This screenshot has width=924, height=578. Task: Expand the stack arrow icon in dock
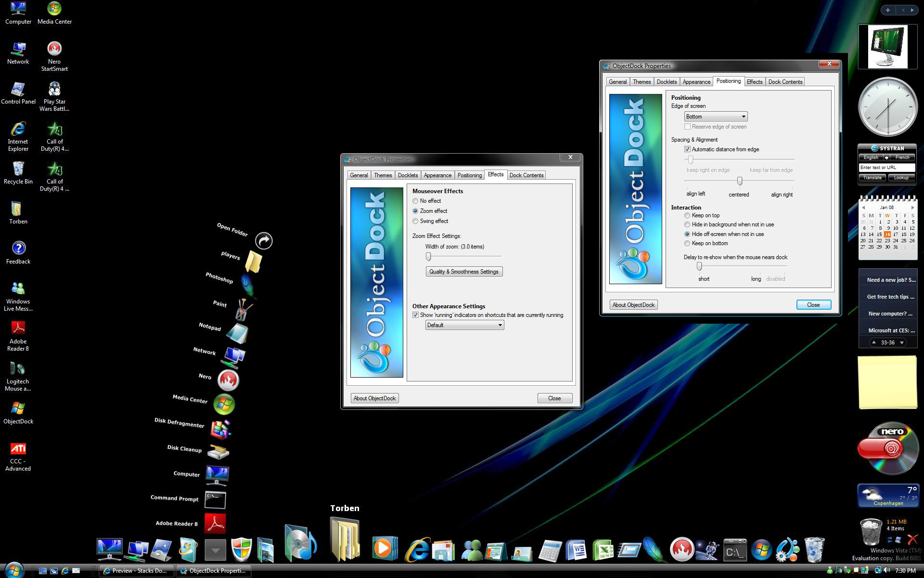click(215, 550)
